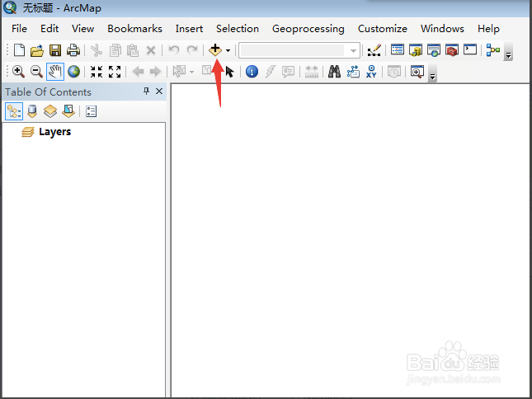
Task: Launch the ModelBuilder window
Action: point(493,50)
